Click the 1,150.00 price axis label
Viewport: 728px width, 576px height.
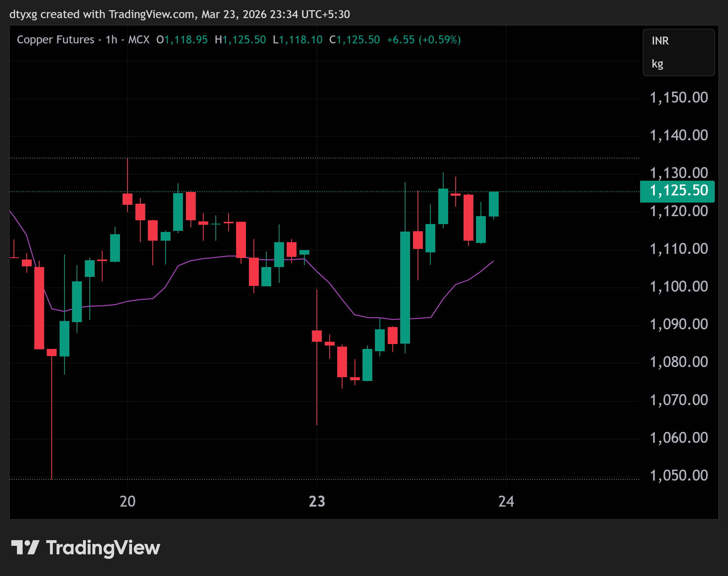(x=679, y=98)
